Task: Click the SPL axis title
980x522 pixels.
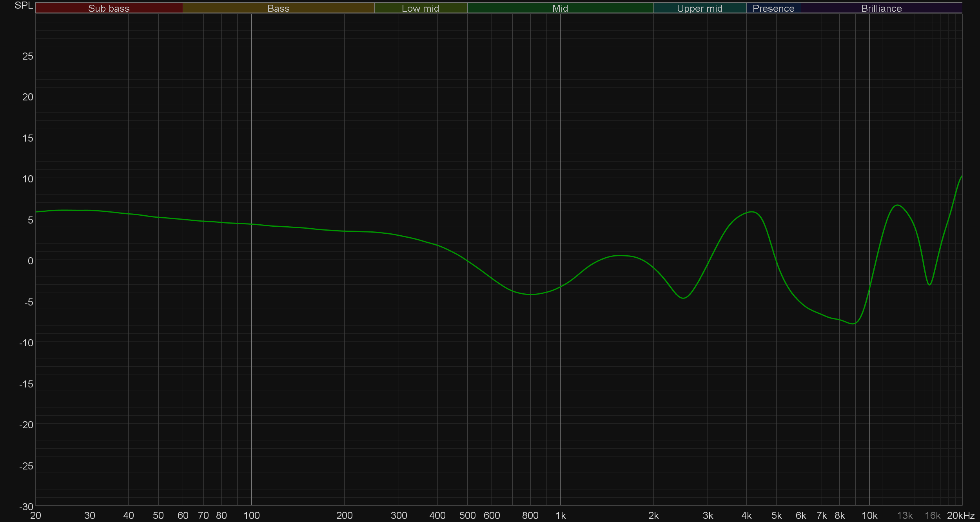Action: [24, 5]
